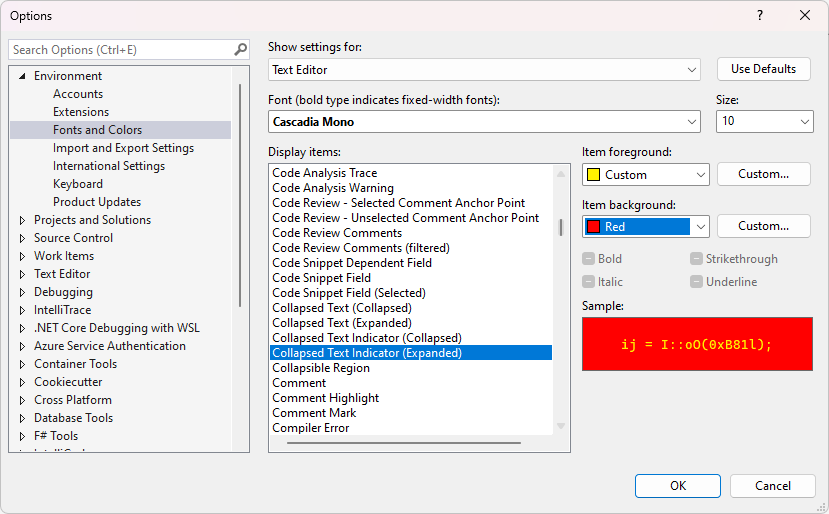Expand the IntelliTrace node
Image resolution: width=829 pixels, height=514 pixels.
click(x=22, y=310)
